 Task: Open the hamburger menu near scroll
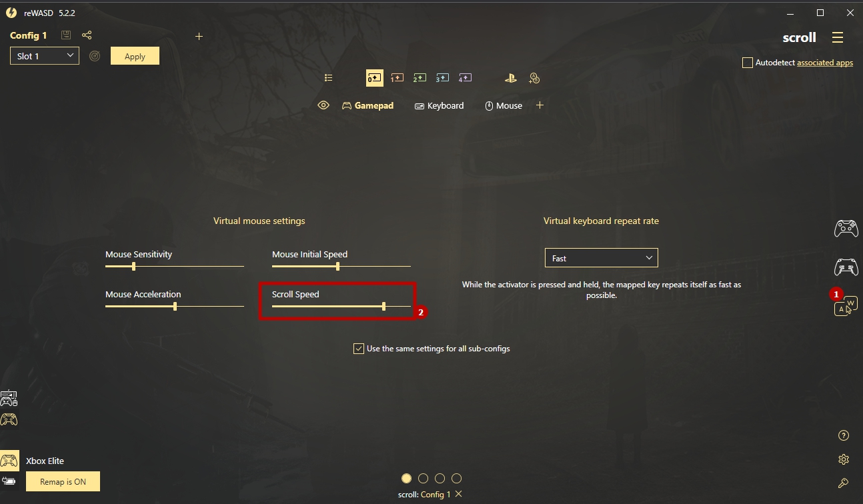838,37
